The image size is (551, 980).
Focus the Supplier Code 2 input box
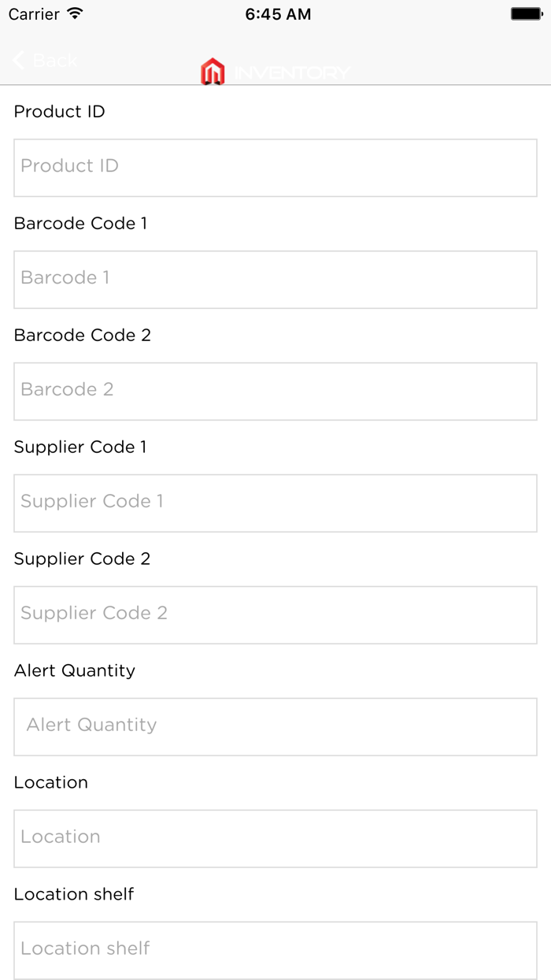coord(275,615)
